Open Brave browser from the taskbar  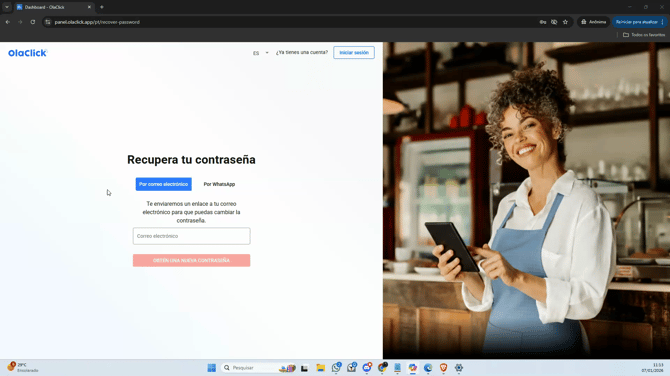(443, 367)
